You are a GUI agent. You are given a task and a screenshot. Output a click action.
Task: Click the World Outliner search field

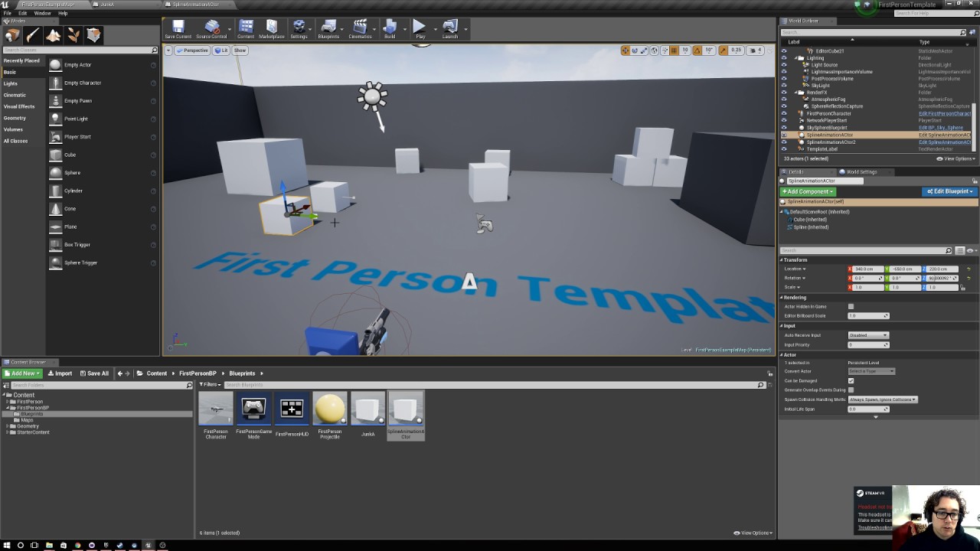(874, 33)
